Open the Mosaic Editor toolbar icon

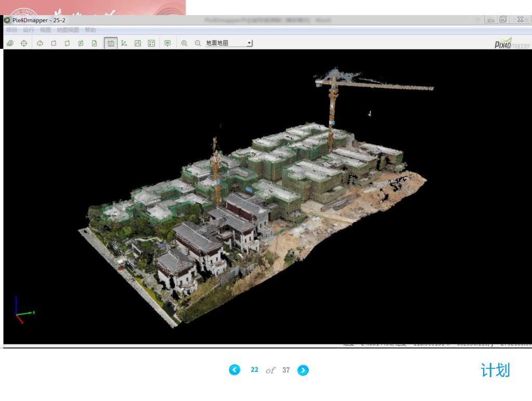click(x=138, y=43)
